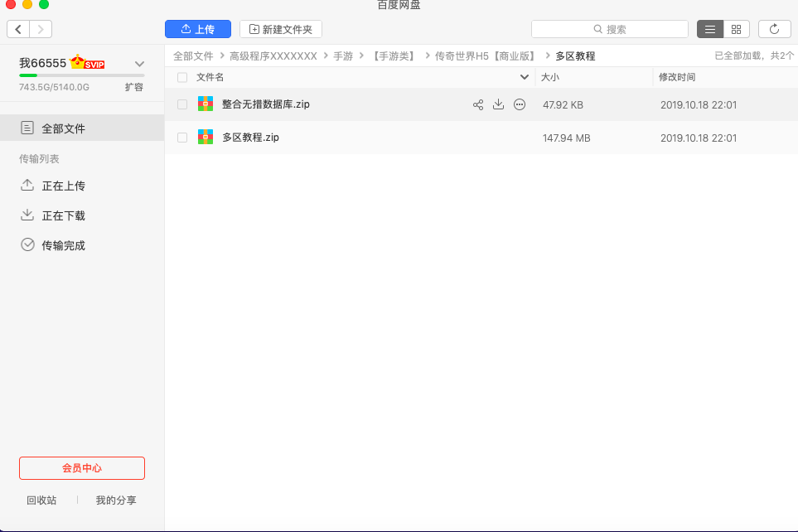Sort by 文件名 column header
The image size is (798, 532).
[210, 77]
